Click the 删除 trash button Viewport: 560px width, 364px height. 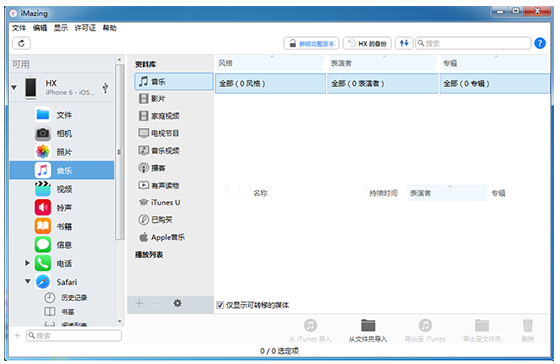coord(528,330)
